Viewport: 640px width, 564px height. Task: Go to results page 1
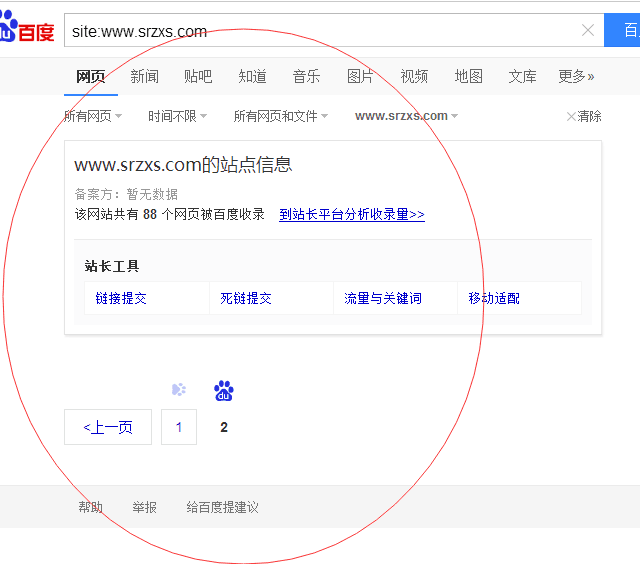[179, 427]
